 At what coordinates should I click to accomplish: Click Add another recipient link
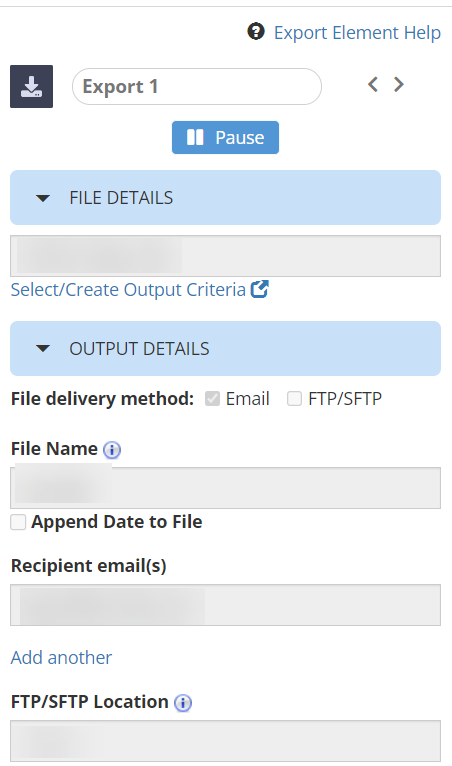pos(61,658)
